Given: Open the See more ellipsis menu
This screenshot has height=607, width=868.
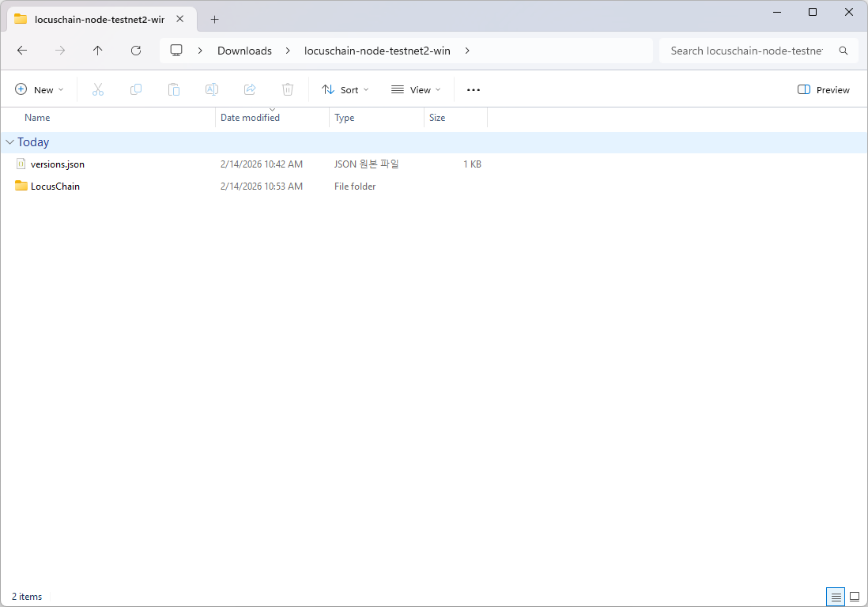Looking at the screenshot, I should pyautogui.click(x=474, y=90).
